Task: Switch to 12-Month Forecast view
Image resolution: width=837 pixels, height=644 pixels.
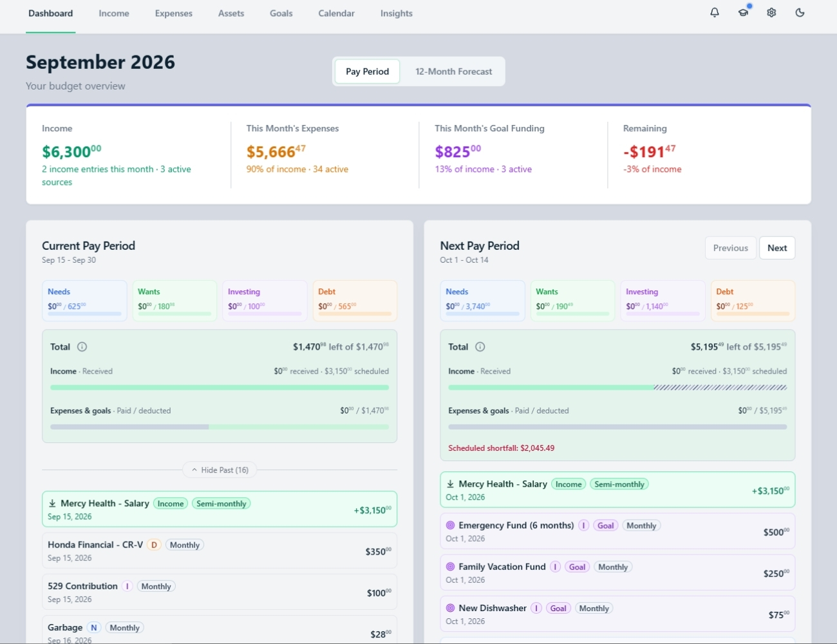Action: (453, 71)
